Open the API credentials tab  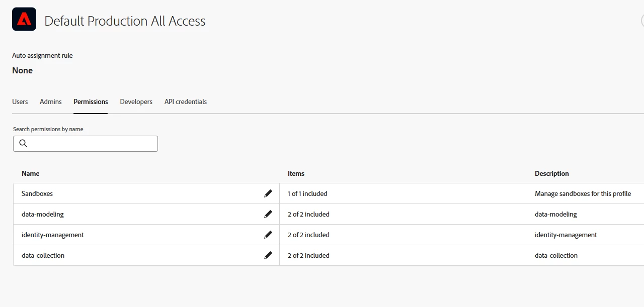click(186, 101)
